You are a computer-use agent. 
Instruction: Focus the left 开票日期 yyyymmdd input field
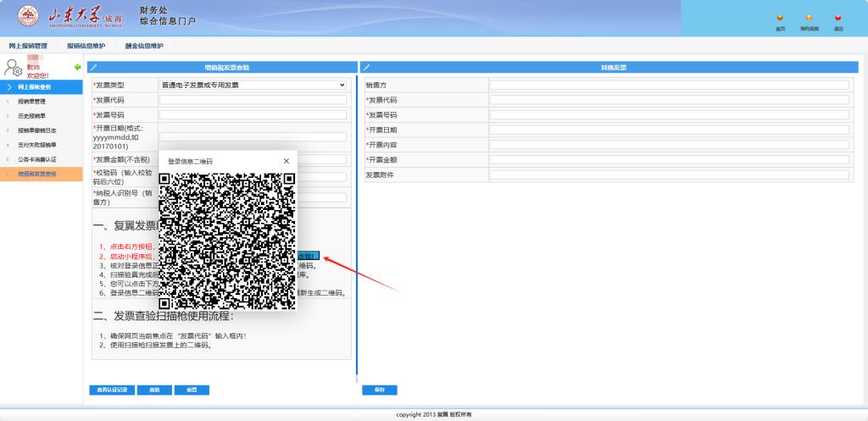pos(253,136)
